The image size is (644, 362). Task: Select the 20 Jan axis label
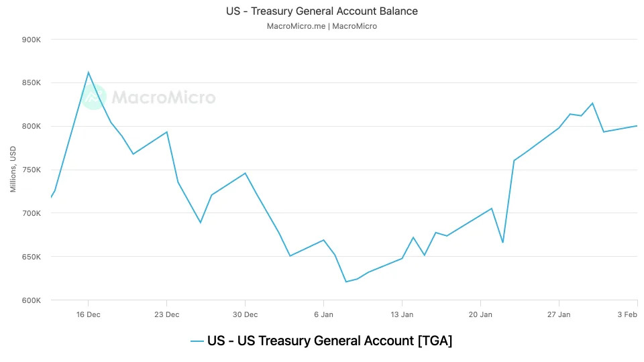pyautogui.click(x=480, y=314)
